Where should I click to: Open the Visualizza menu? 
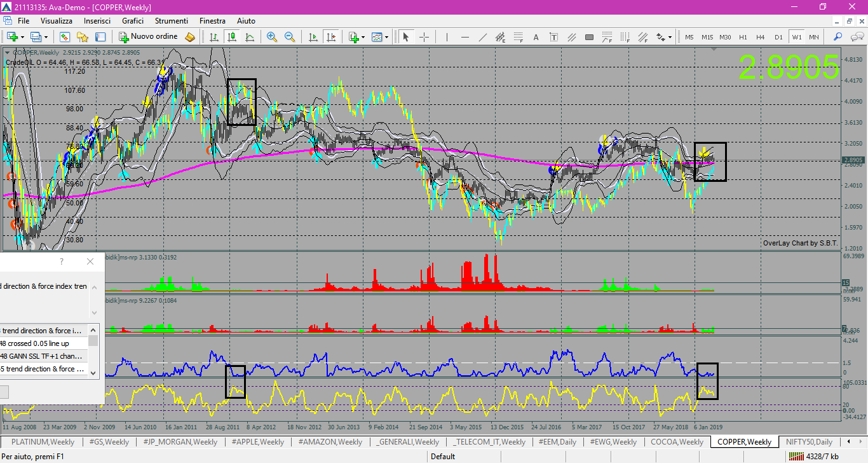[57, 21]
